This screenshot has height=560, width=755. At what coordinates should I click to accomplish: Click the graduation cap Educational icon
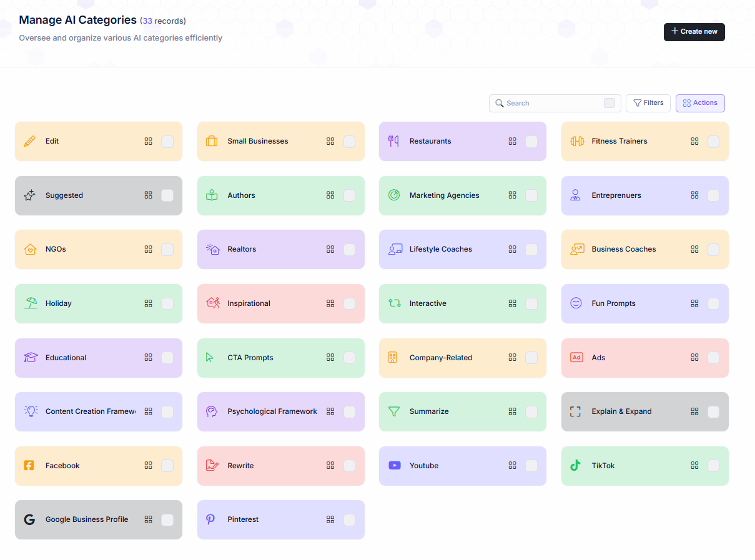[x=31, y=358]
